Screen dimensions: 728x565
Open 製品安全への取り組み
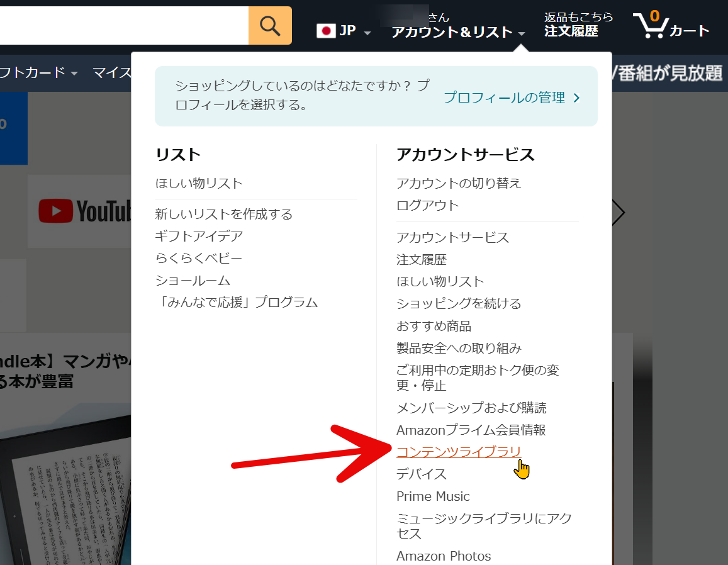pyautogui.click(x=459, y=348)
